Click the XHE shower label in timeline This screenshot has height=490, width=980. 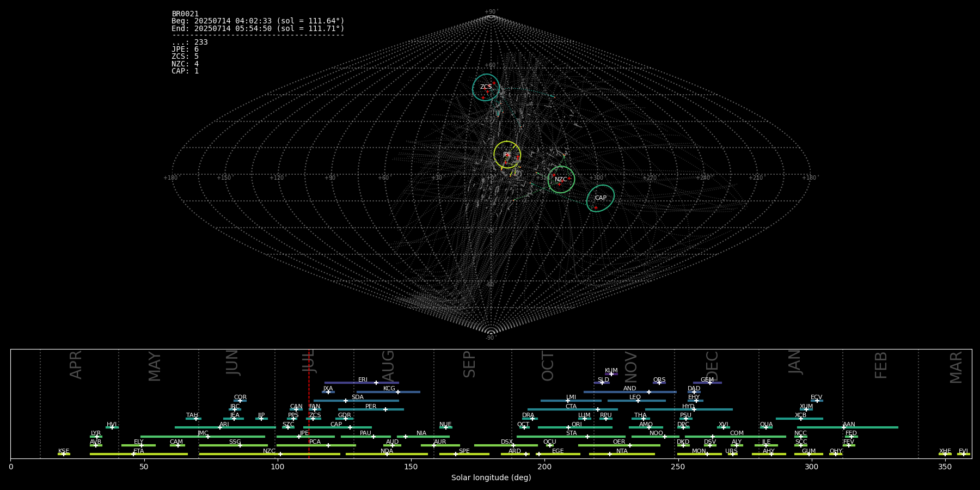point(945,451)
